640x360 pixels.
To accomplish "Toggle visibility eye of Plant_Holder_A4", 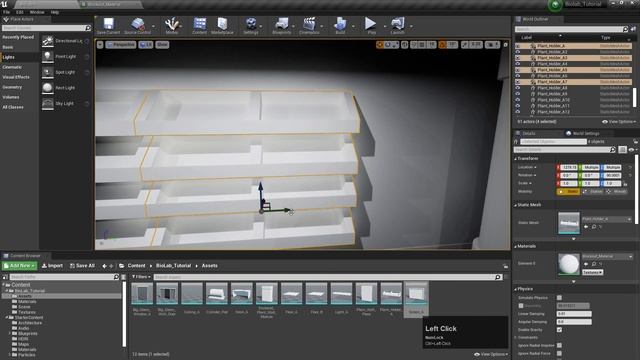I will (x=518, y=64).
